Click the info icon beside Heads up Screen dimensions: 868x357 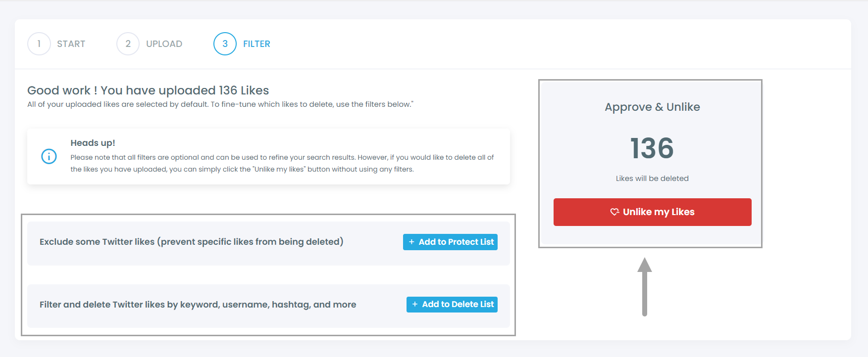[x=49, y=157]
